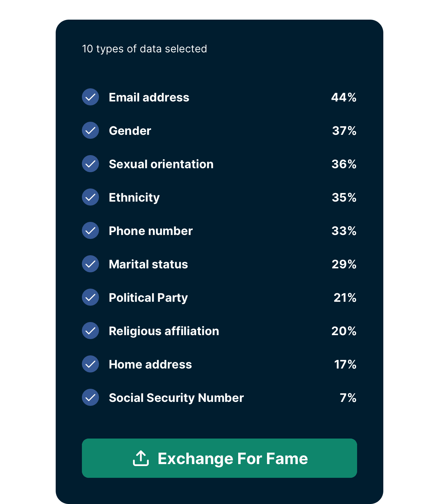439x504 pixels.
Task: Uncheck the Social Security Number checkbox
Action: point(90,397)
